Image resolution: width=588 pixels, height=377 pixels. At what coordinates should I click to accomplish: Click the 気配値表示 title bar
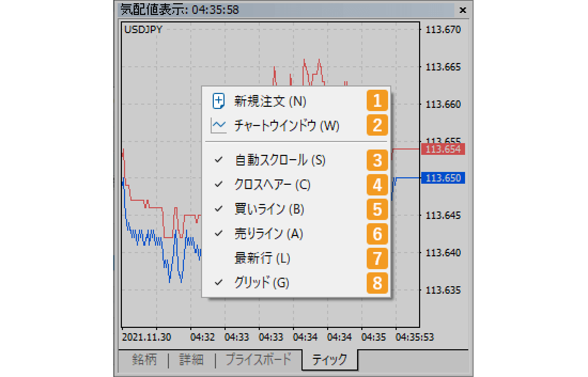pyautogui.click(x=287, y=10)
